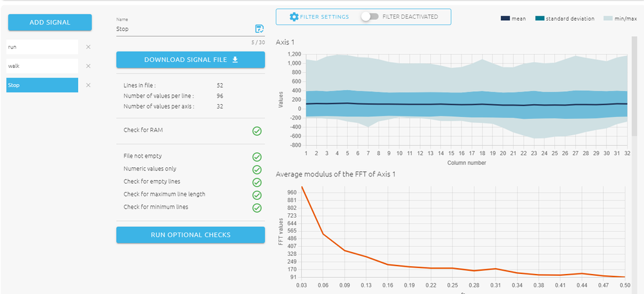
Task: Click the File not empty checkmark
Action: tap(257, 156)
